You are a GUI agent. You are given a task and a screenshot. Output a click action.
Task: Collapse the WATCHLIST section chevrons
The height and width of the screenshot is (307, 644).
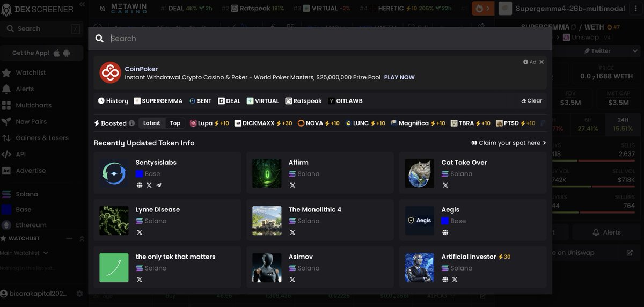point(82,238)
